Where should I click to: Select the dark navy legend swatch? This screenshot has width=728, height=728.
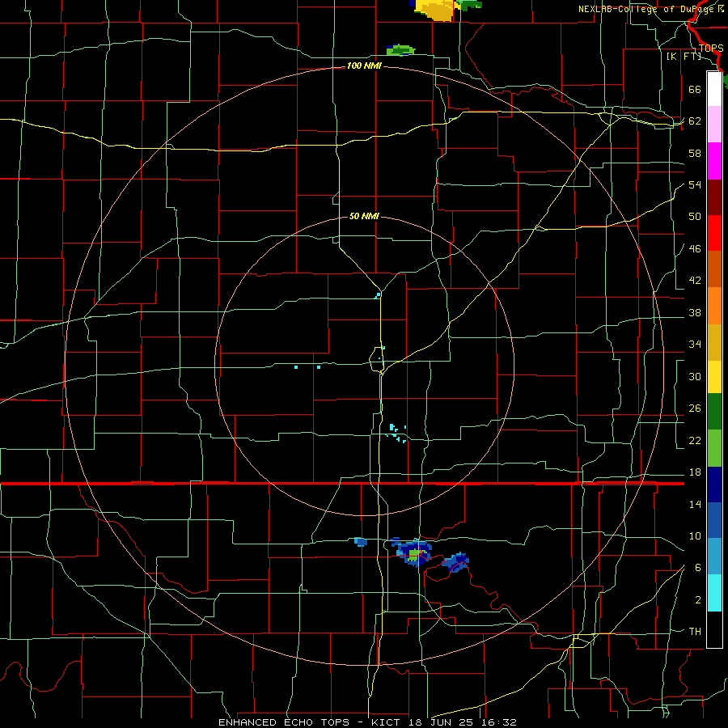tap(714, 485)
